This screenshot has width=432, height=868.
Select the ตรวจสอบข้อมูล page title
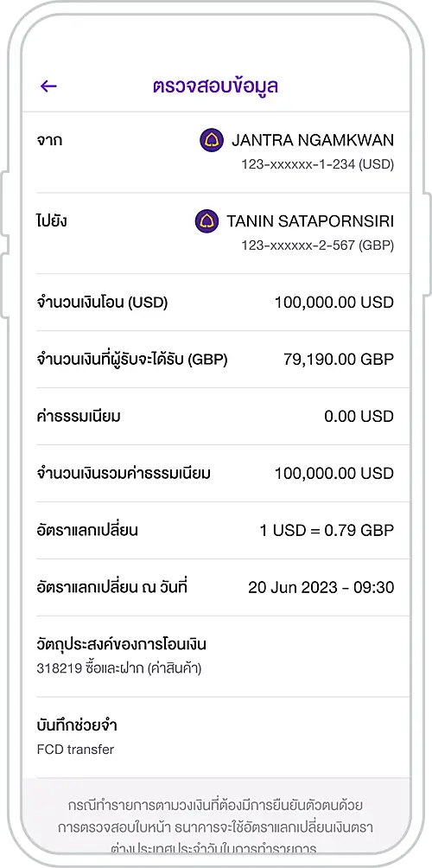[216, 86]
